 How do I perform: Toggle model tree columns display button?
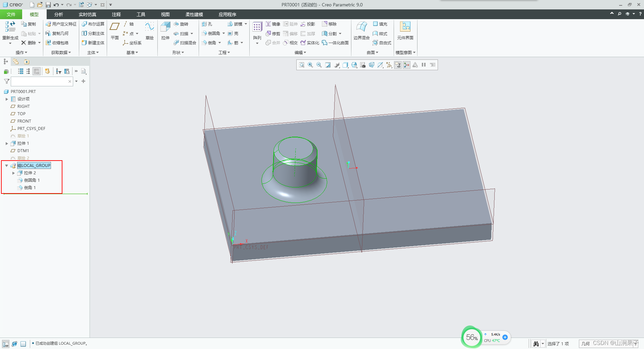point(37,71)
